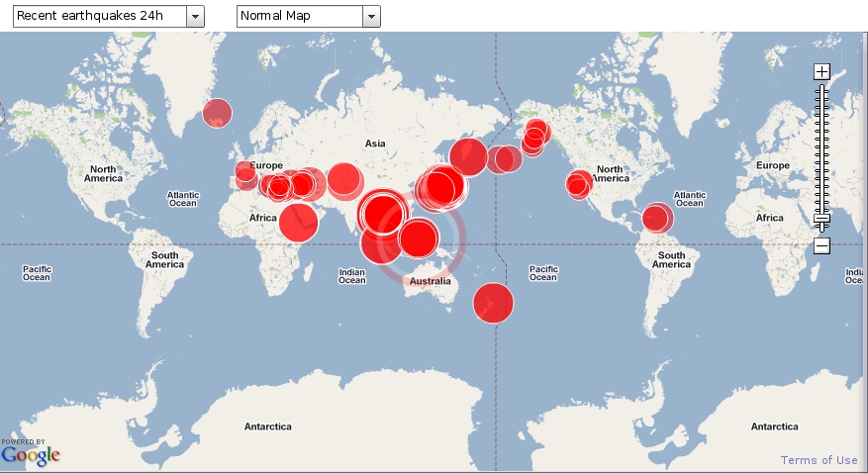Image resolution: width=868 pixels, height=474 pixels.
Task: Click the zoom in plus button
Action: (x=820, y=71)
